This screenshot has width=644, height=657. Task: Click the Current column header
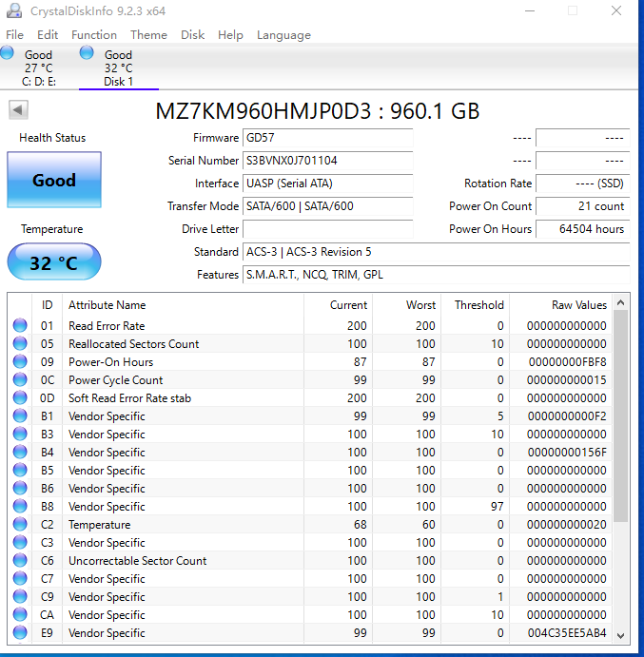click(338, 305)
